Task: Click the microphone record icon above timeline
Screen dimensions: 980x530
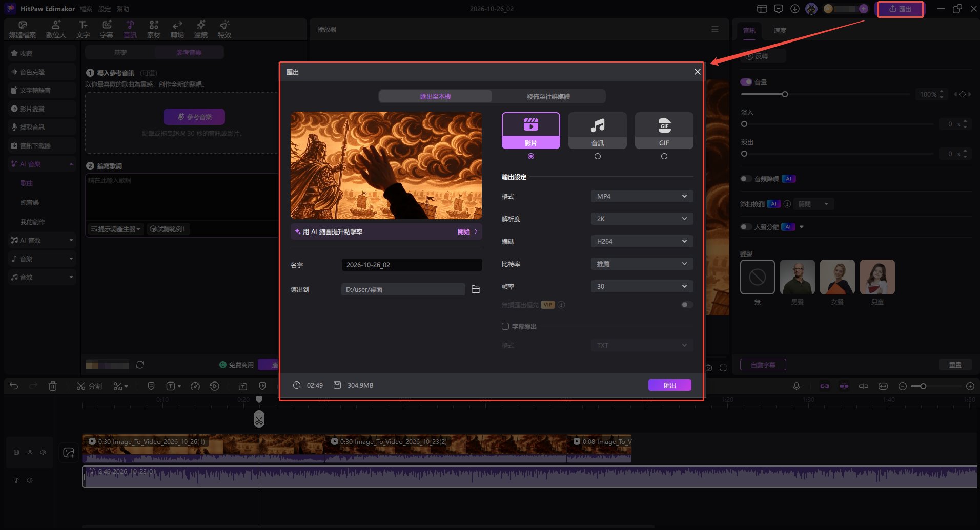Action: [797, 386]
